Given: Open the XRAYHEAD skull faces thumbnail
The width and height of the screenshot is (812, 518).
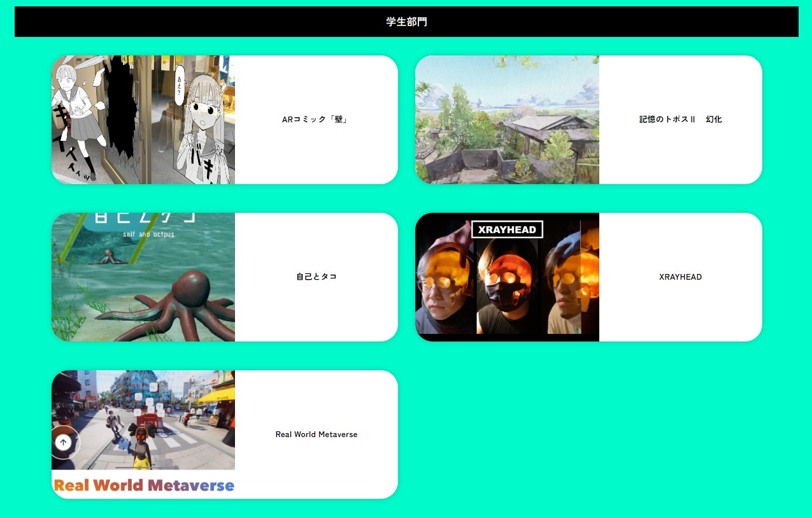Looking at the screenshot, I should click(507, 277).
